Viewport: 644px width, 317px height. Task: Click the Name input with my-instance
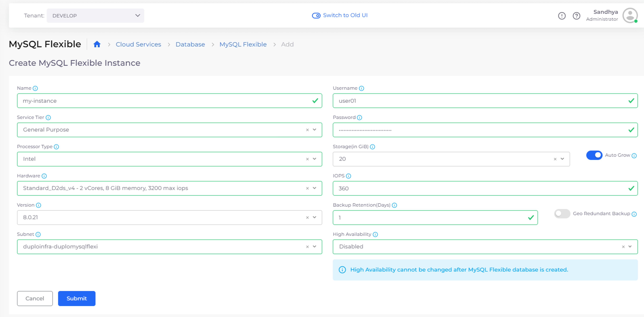point(169,101)
